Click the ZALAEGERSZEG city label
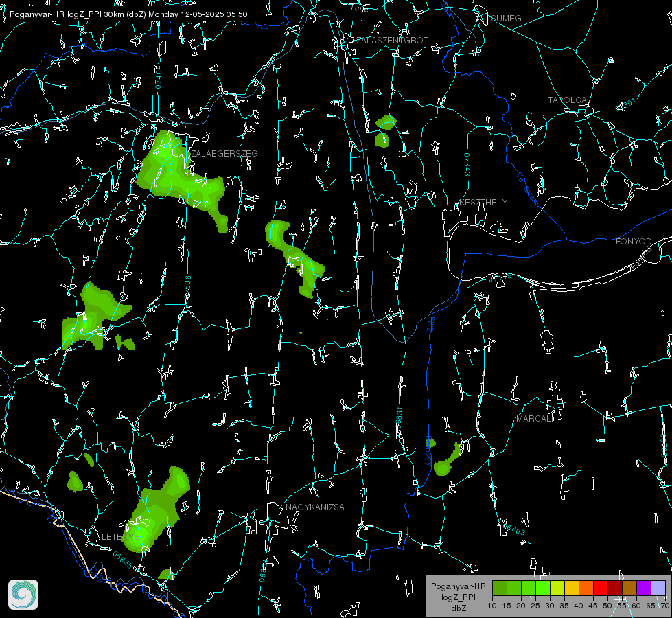This screenshot has width=672, height=618. tap(224, 154)
